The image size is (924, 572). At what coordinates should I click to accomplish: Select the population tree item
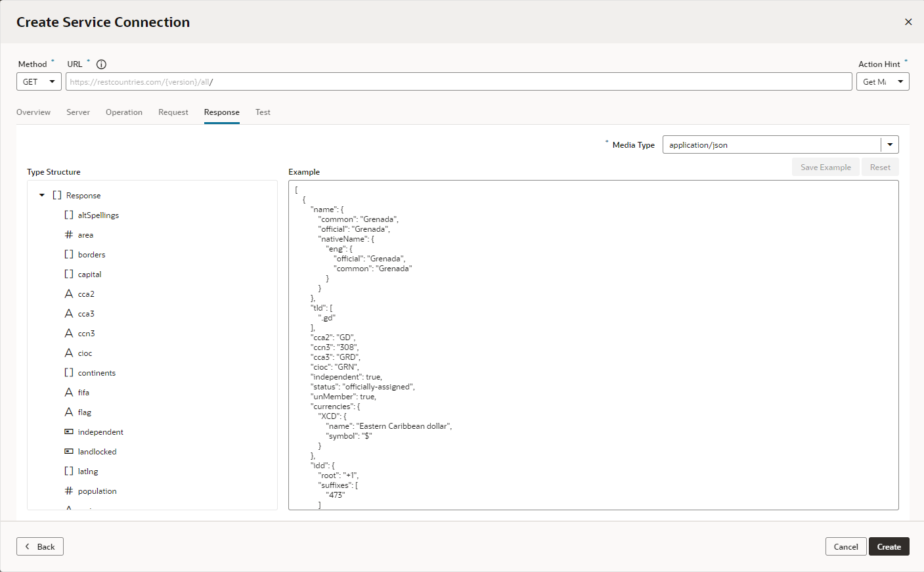pos(97,491)
